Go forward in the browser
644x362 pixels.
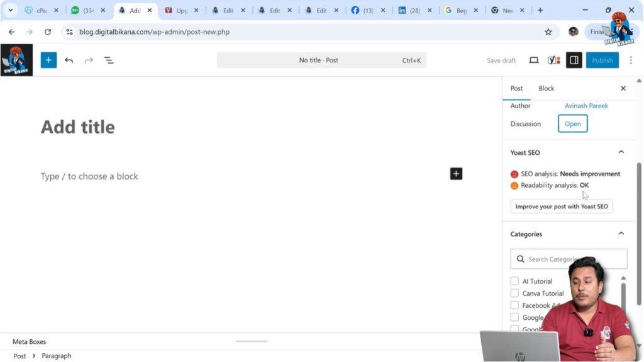pyautogui.click(x=30, y=31)
